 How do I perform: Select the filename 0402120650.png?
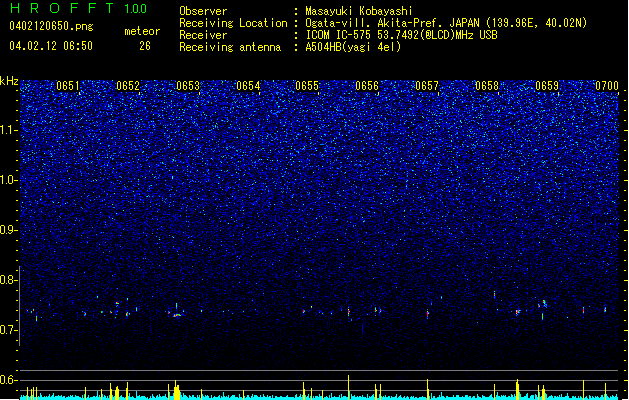coord(51,26)
